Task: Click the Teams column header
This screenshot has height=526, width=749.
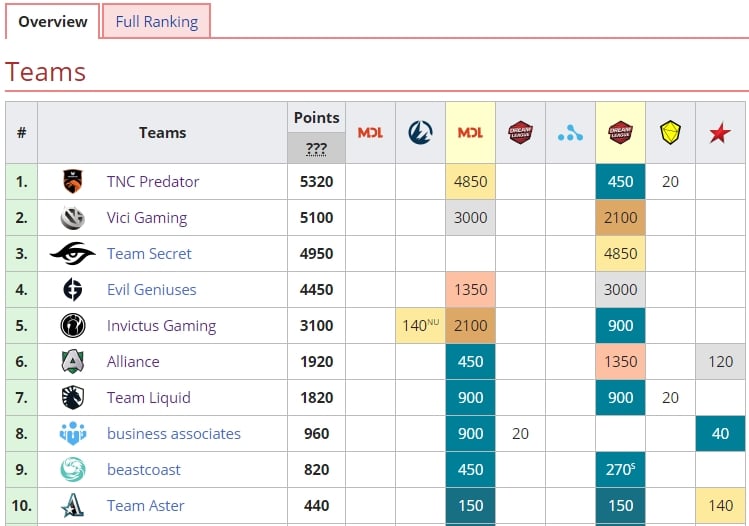Action: (x=162, y=132)
